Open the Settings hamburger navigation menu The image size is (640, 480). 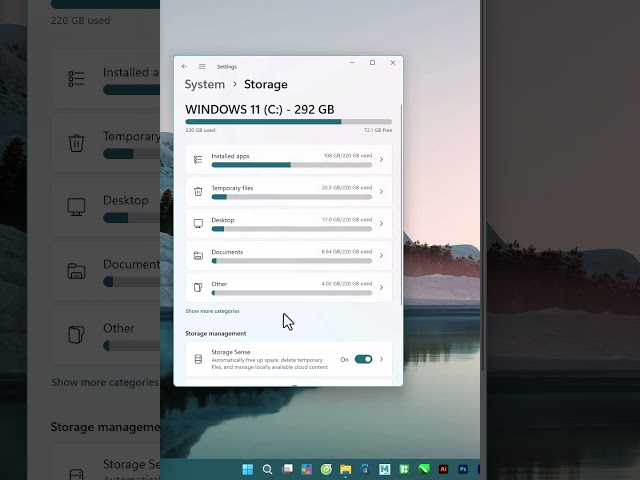click(x=202, y=66)
